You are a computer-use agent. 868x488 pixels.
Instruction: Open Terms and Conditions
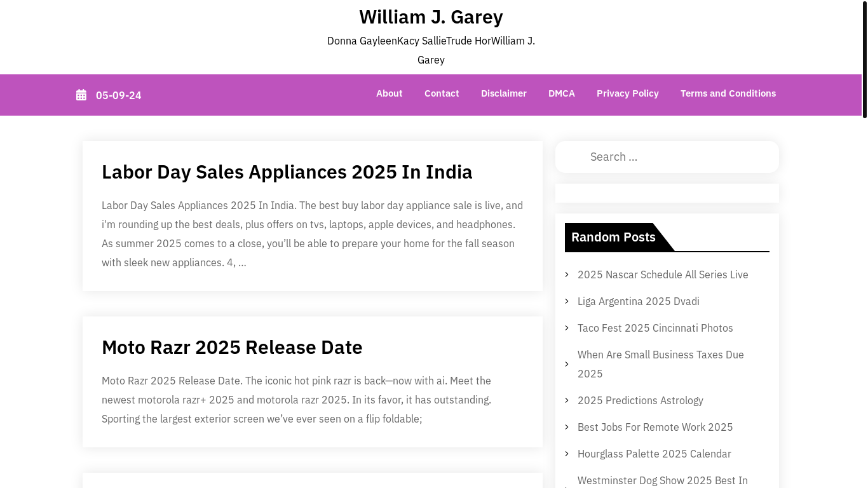728,93
